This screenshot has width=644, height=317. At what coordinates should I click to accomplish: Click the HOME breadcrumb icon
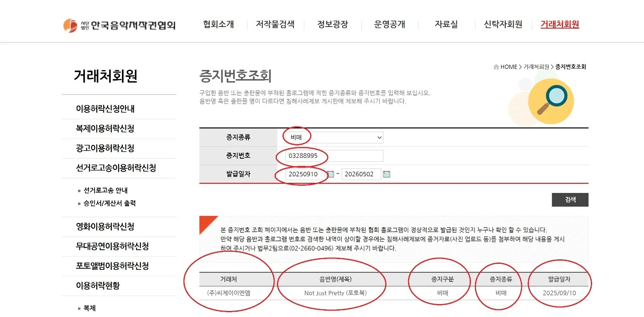pyautogui.click(x=496, y=67)
